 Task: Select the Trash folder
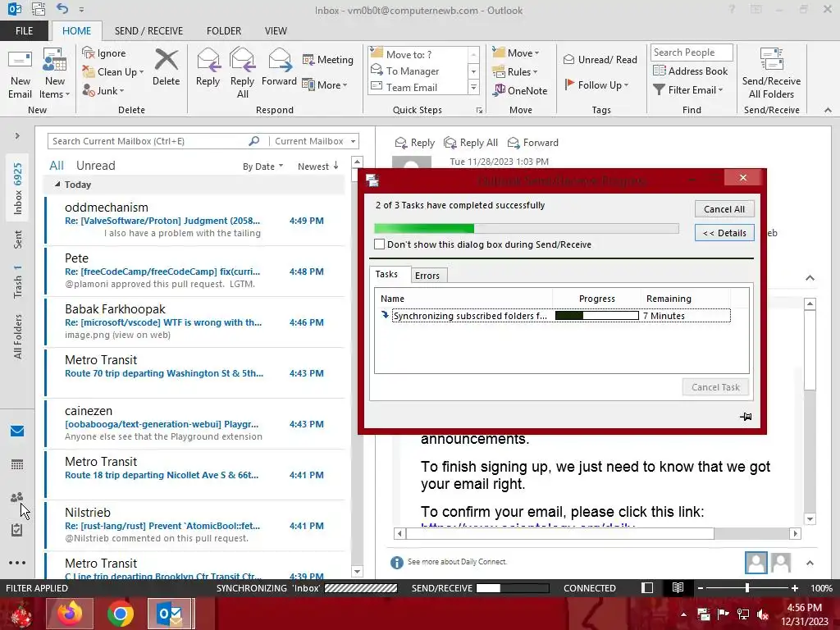[x=18, y=281]
